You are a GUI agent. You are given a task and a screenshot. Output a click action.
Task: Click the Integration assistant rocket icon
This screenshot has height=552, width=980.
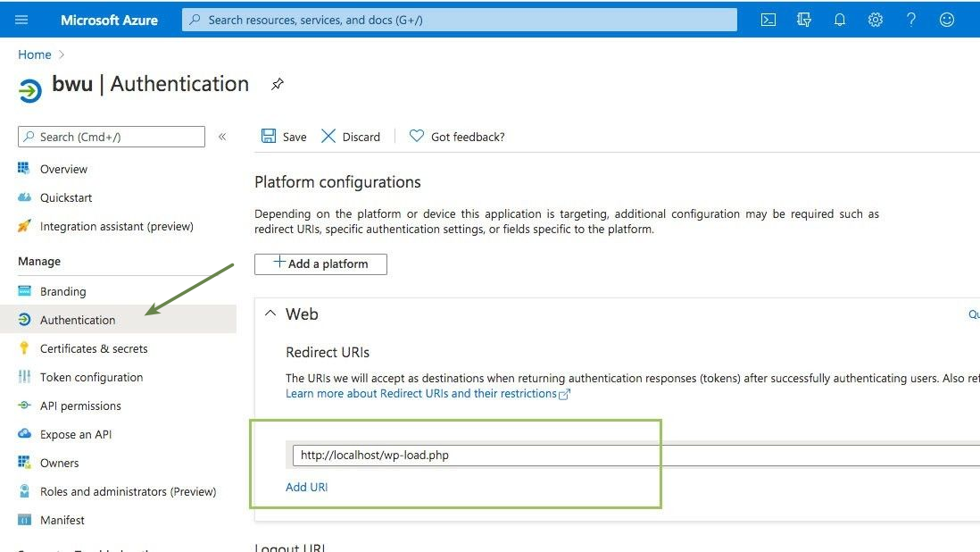pyautogui.click(x=24, y=226)
